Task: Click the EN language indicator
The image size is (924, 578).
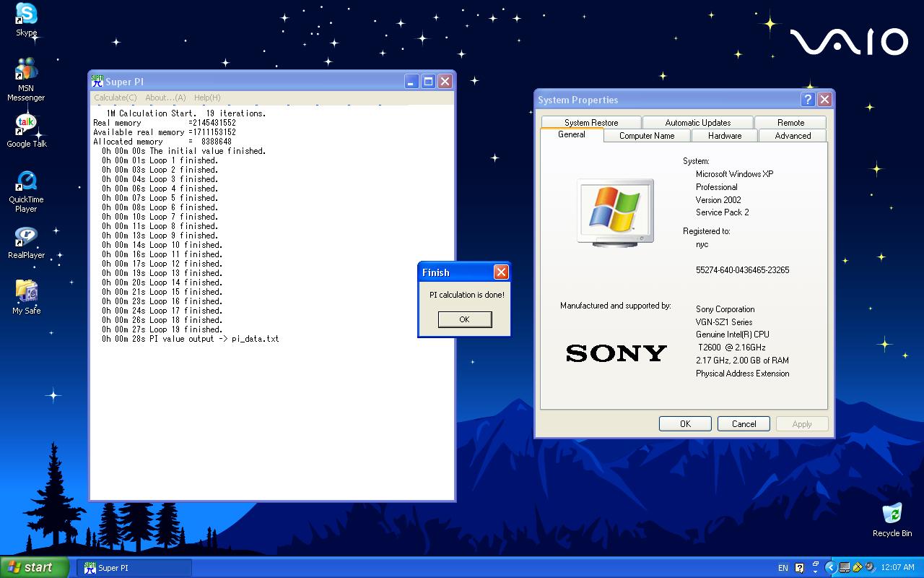Action: [783, 568]
